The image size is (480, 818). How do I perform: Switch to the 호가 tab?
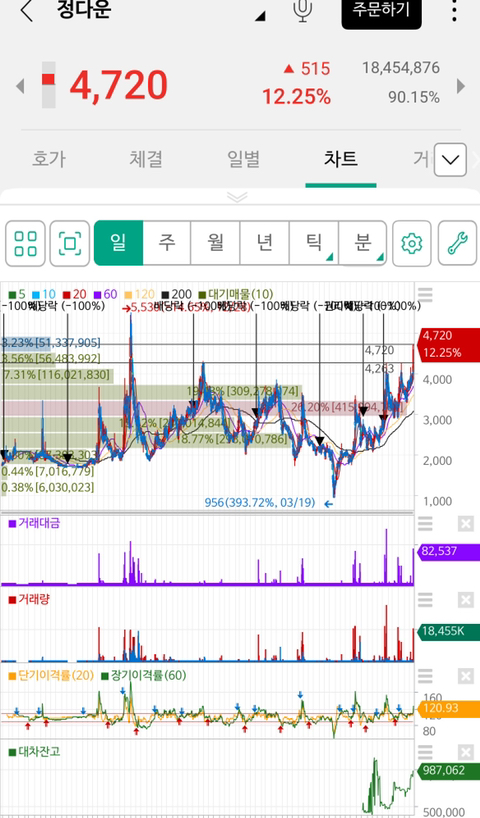[49, 159]
